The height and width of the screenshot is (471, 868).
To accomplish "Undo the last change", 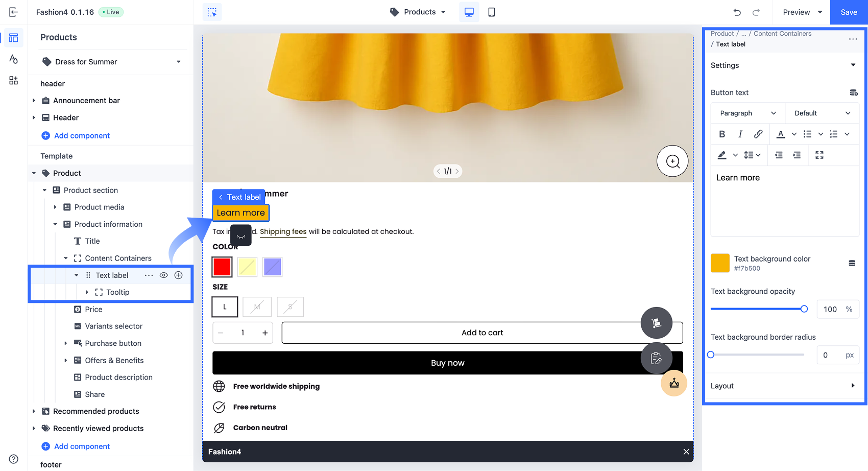I will [737, 12].
